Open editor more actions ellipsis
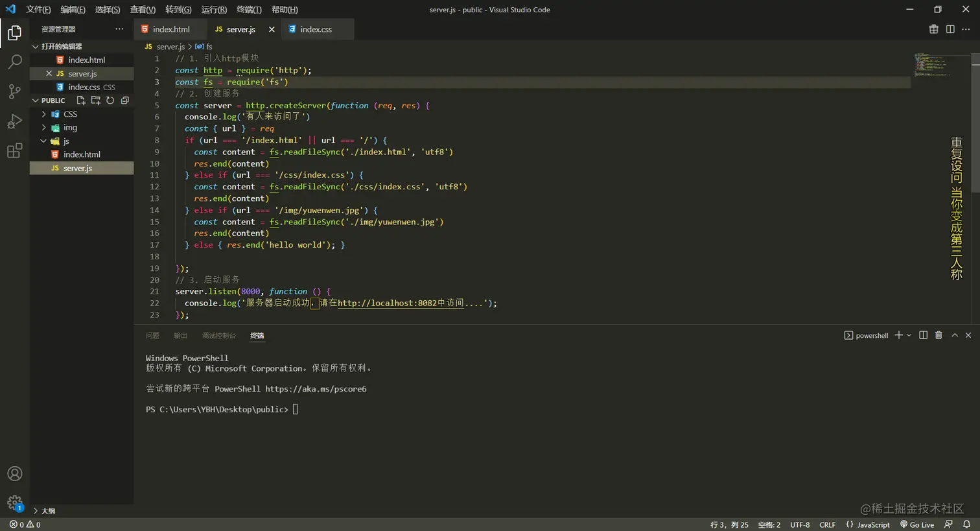This screenshot has width=980, height=531. coord(966,29)
